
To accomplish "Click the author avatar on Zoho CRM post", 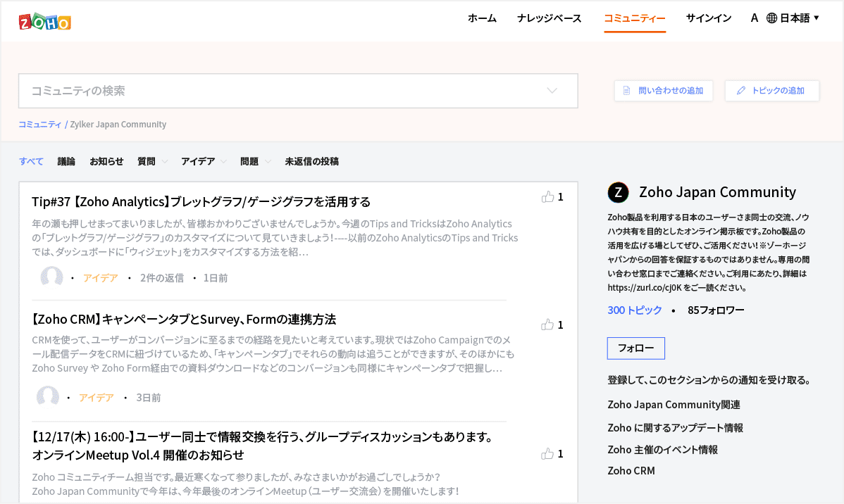I will click(48, 397).
